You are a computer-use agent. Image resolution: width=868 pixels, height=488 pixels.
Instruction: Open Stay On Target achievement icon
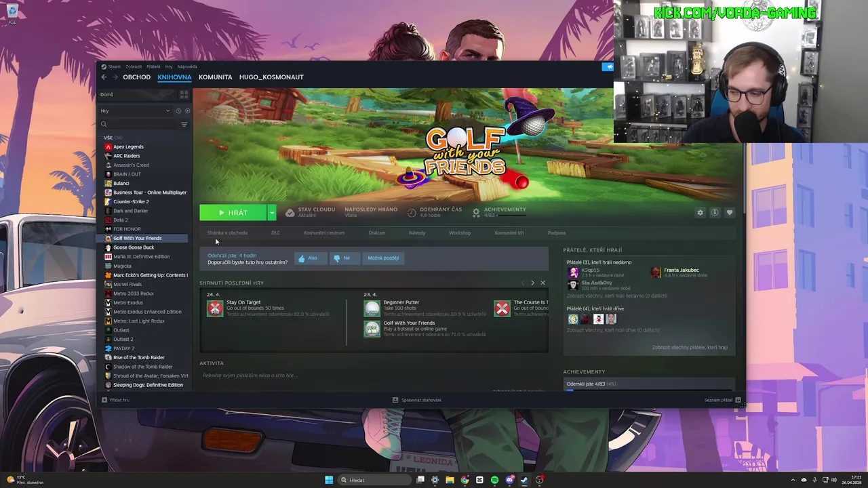[215, 308]
